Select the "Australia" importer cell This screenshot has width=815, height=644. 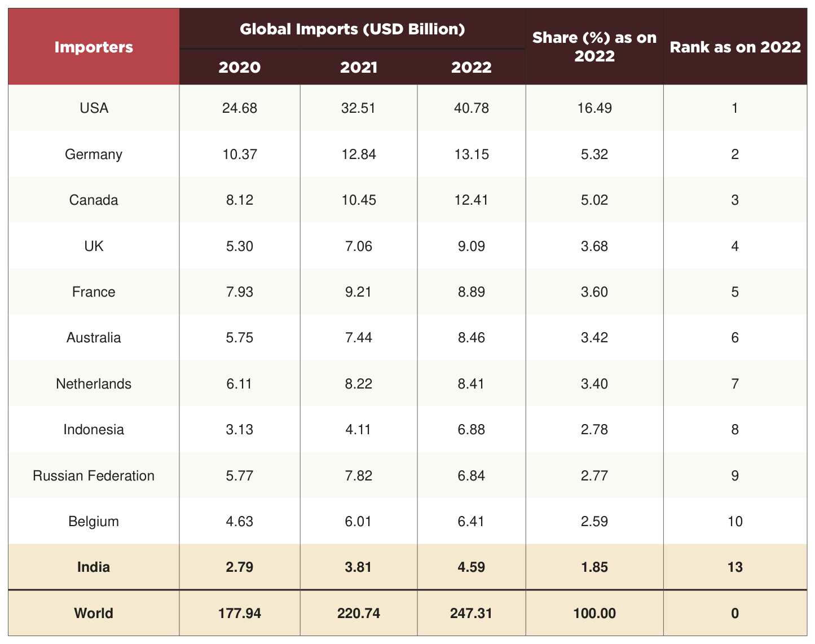click(94, 337)
